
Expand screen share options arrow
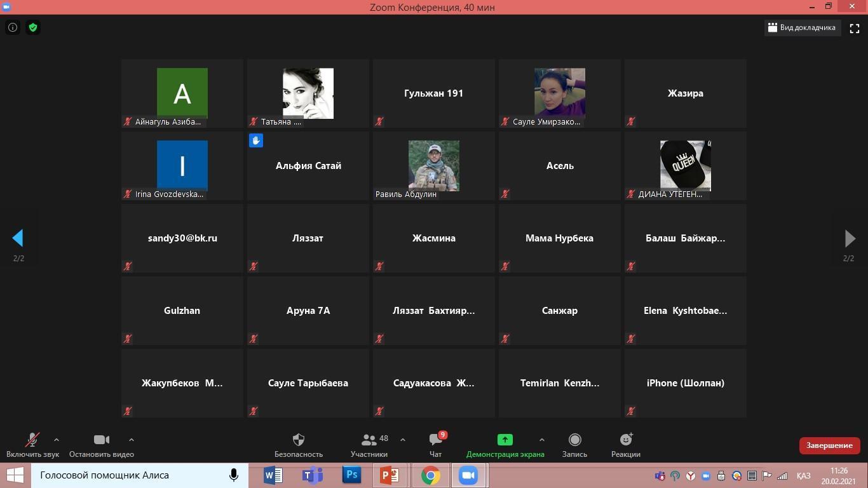click(x=541, y=440)
